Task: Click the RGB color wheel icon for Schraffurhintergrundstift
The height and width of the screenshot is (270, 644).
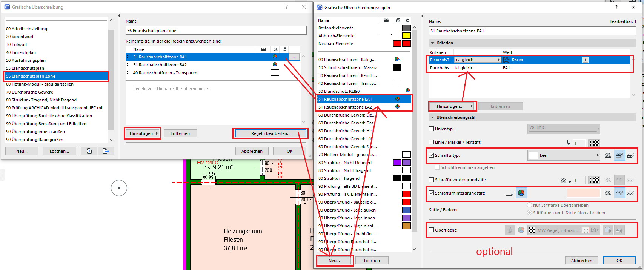Action: [x=521, y=193]
